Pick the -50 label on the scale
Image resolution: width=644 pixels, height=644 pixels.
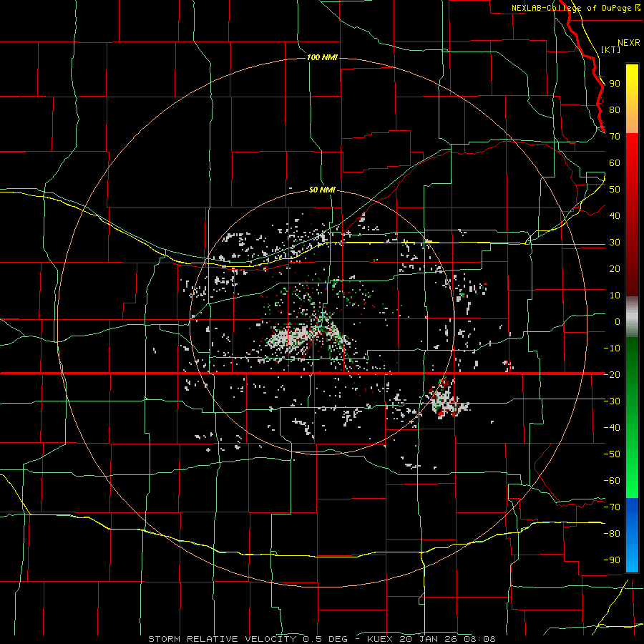612,454
